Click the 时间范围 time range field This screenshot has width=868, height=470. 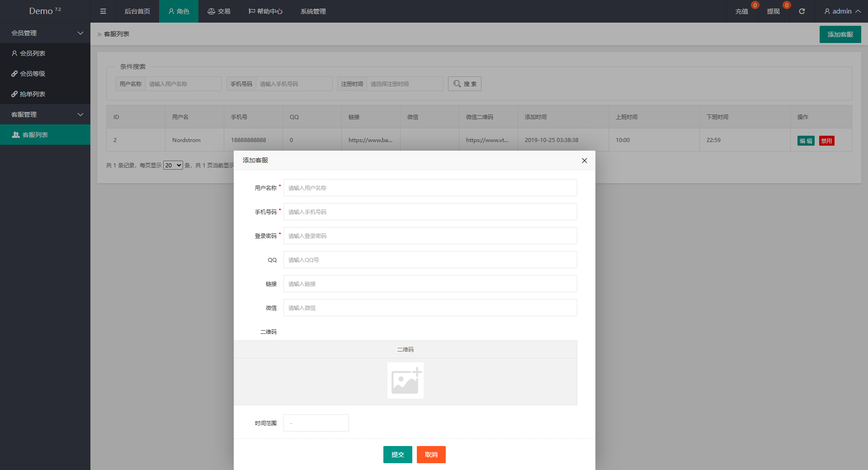316,423
